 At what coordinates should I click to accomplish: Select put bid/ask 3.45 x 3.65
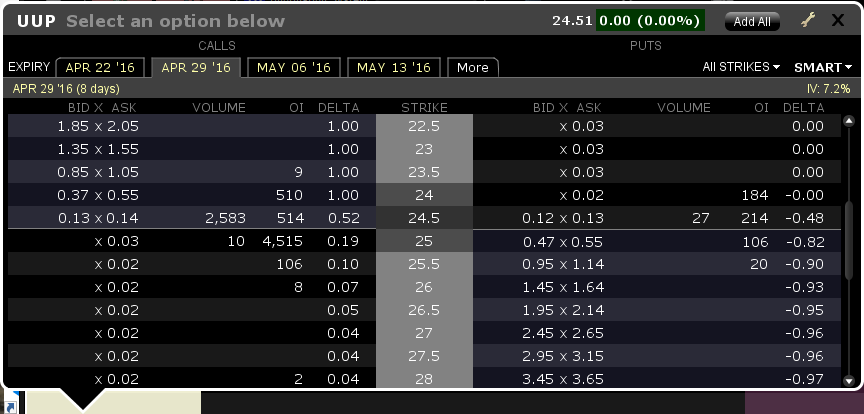click(563, 379)
